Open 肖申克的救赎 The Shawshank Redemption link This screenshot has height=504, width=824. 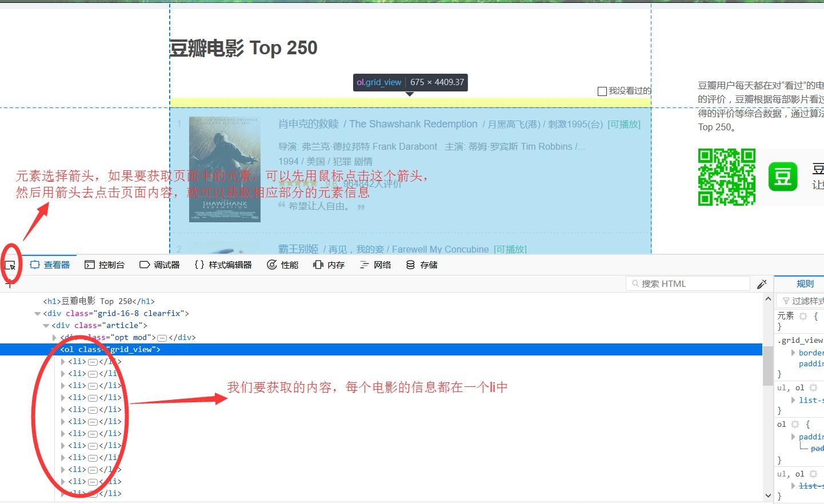tap(378, 124)
